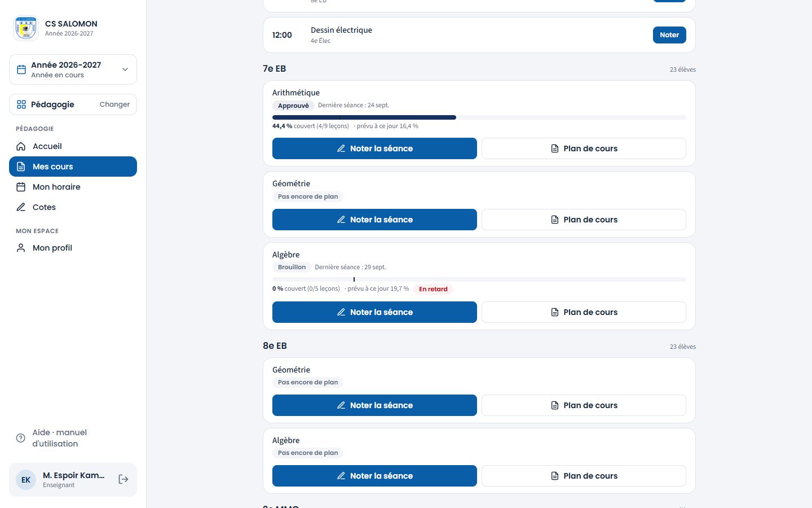This screenshot has width=812, height=508.
Task: Click Noter la séance for 7e EB Géométrie
Action: (374, 220)
